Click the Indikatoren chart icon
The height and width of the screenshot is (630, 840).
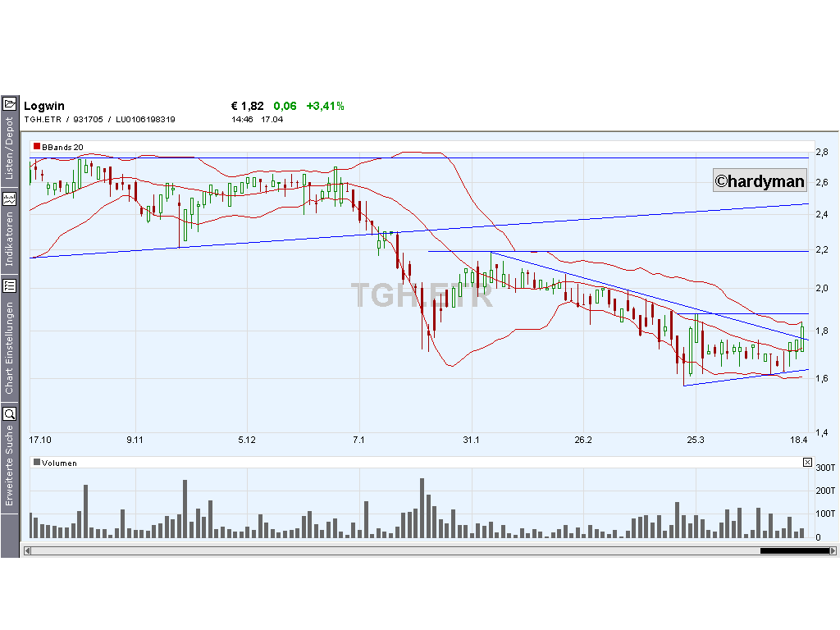click(10, 199)
